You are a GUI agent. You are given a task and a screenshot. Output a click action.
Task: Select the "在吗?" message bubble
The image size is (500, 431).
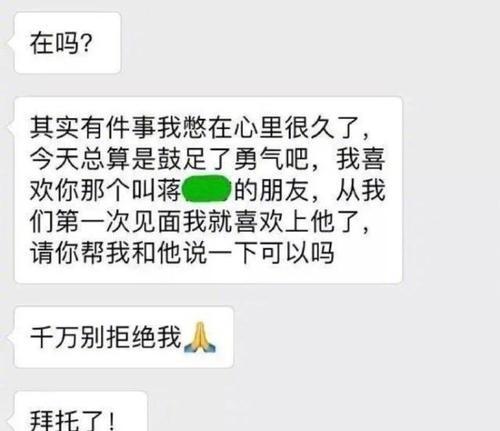pos(67,43)
